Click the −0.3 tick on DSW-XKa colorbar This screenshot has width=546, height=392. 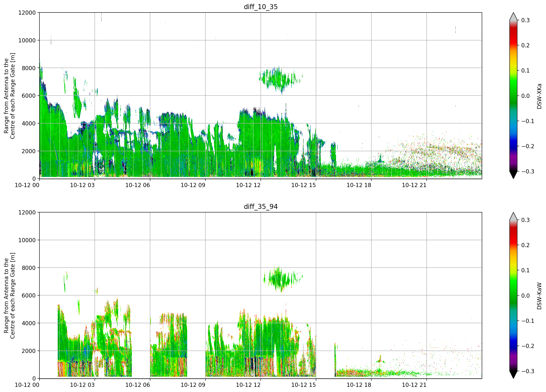(528, 171)
